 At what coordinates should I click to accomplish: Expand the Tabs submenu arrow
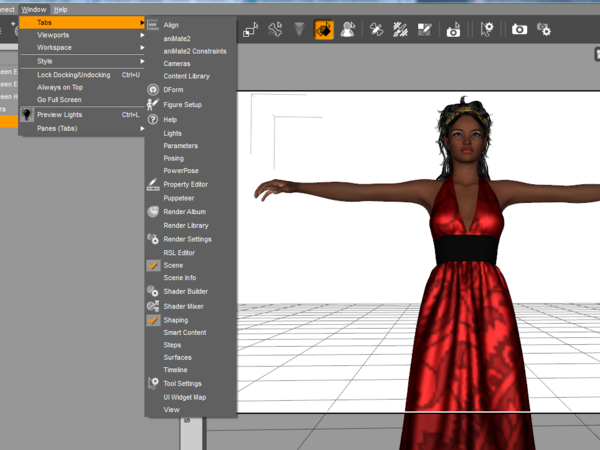tap(142, 23)
